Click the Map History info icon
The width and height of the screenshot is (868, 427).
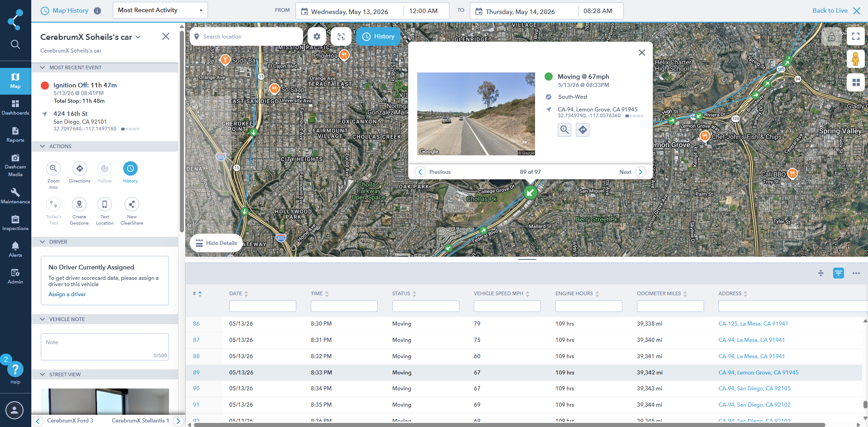click(97, 11)
